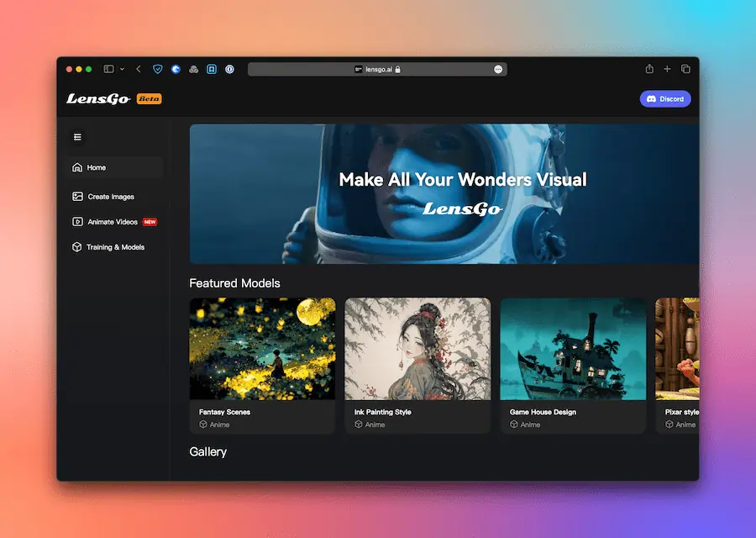Click the Animate Videos play icon
The height and width of the screenshot is (538, 756).
77,222
